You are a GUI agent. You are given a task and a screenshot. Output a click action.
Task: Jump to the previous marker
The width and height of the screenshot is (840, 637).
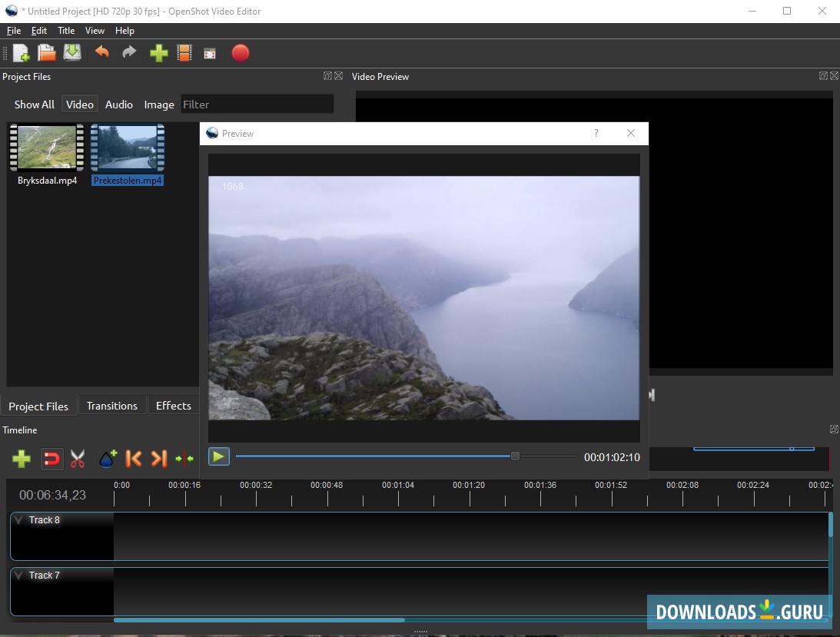[132, 458]
